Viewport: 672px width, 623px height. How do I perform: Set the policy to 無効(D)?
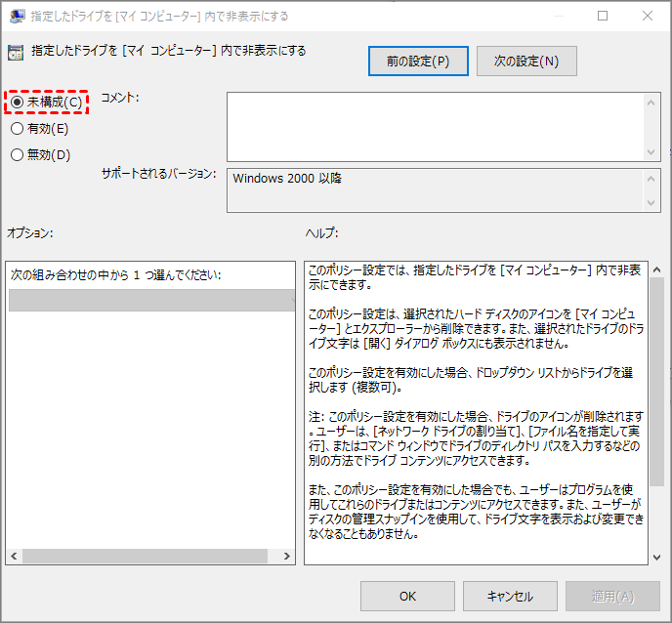(17, 154)
